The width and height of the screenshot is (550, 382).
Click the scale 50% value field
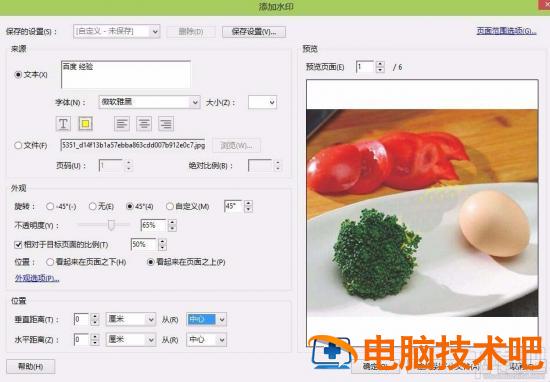144,244
